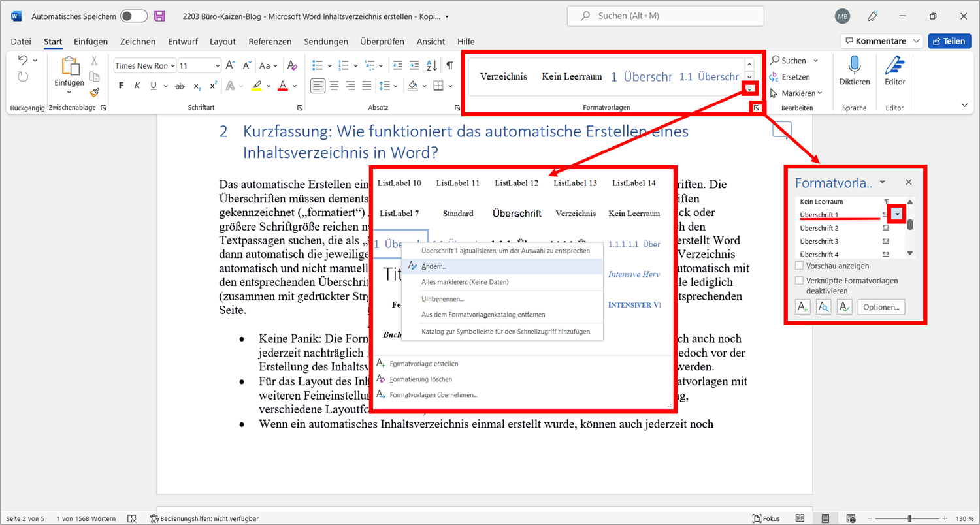The width and height of the screenshot is (980, 525).
Task: Justify text alignment icon
Action: [x=367, y=86]
